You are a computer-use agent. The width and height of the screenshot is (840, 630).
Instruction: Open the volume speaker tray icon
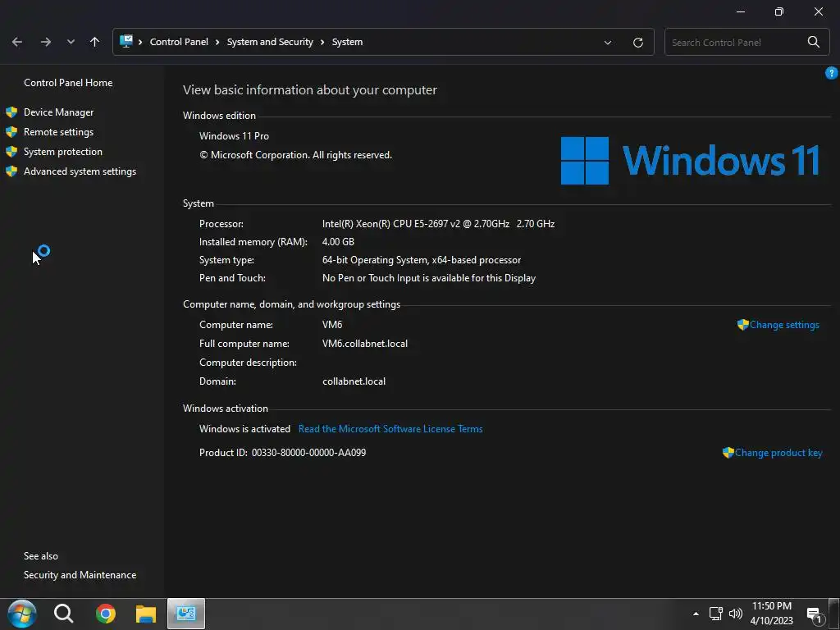coord(736,614)
